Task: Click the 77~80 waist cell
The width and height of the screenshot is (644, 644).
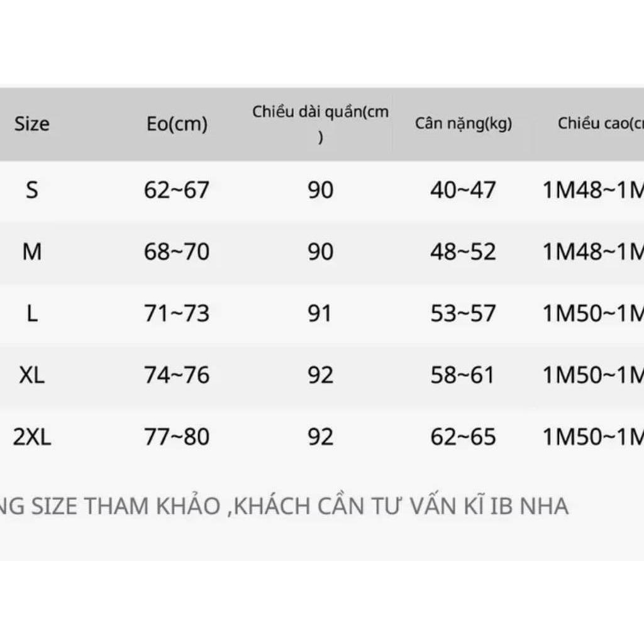Action: [x=177, y=437]
